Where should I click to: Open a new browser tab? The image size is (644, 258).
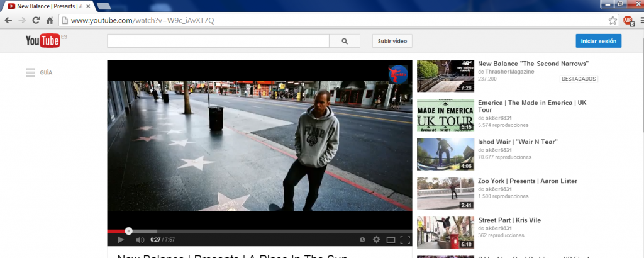coord(104,6)
